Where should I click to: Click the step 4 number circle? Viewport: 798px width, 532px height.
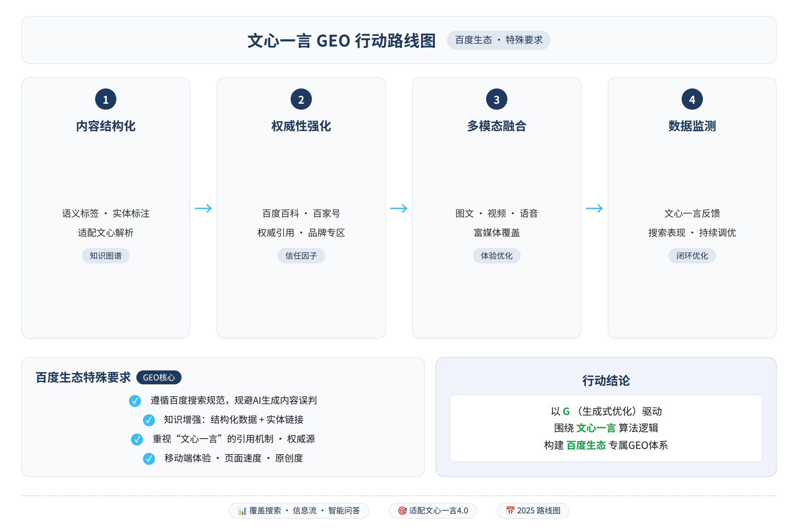pyautogui.click(x=692, y=99)
